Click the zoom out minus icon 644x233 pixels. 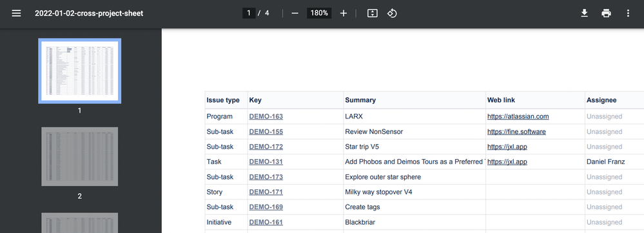tap(295, 13)
